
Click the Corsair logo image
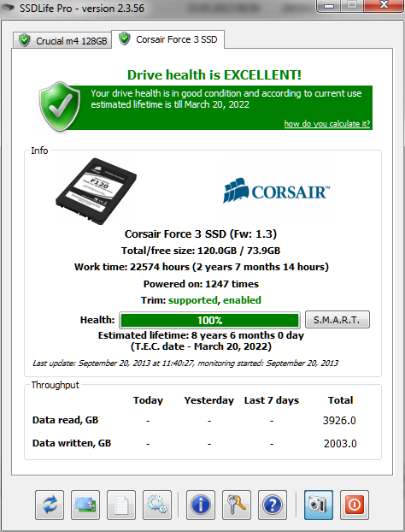[x=276, y=191]
